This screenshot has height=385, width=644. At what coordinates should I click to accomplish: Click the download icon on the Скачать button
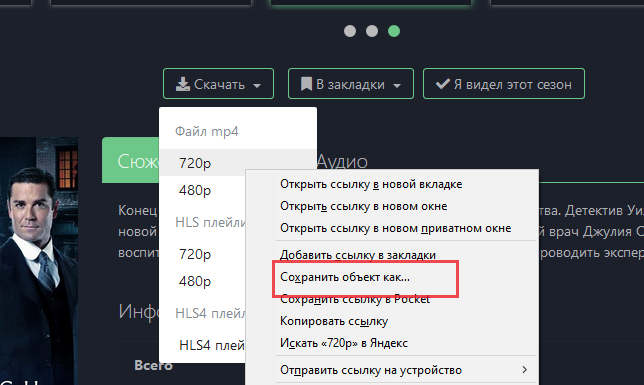click(x=183, y=84)
